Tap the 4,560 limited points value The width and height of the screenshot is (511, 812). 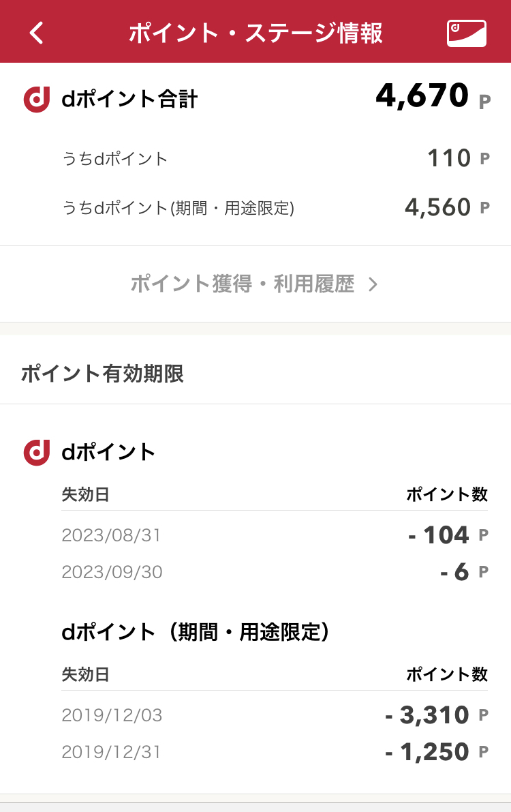click(438, 207)
